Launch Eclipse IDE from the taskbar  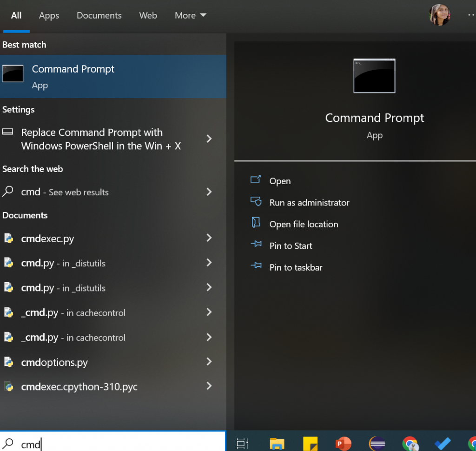pos(377,443)
